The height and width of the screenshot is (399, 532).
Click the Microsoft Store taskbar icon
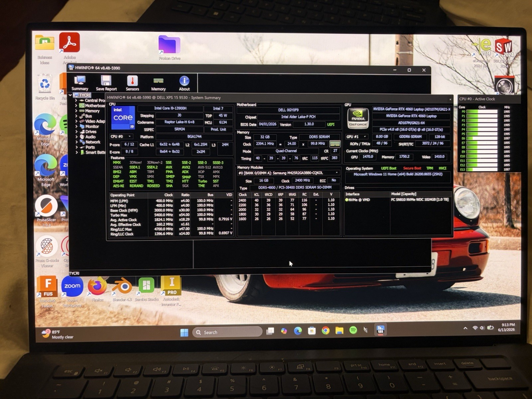[x=312, y=330]
